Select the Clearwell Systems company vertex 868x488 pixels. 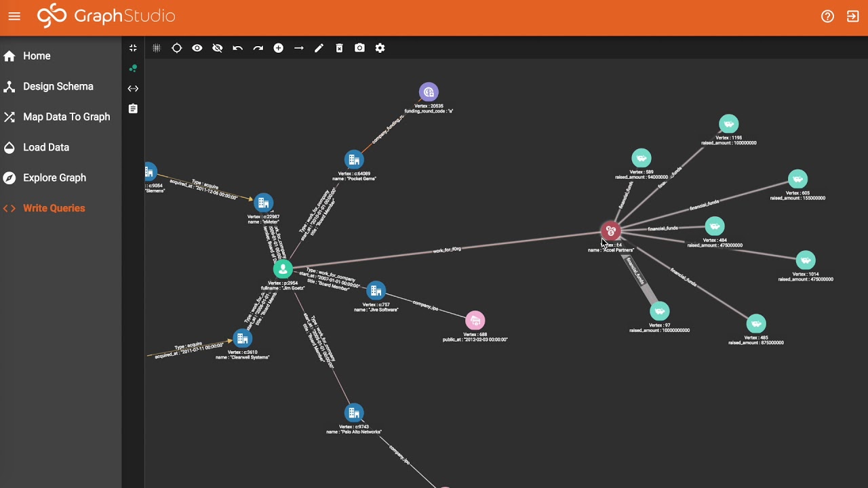(242, 338)
